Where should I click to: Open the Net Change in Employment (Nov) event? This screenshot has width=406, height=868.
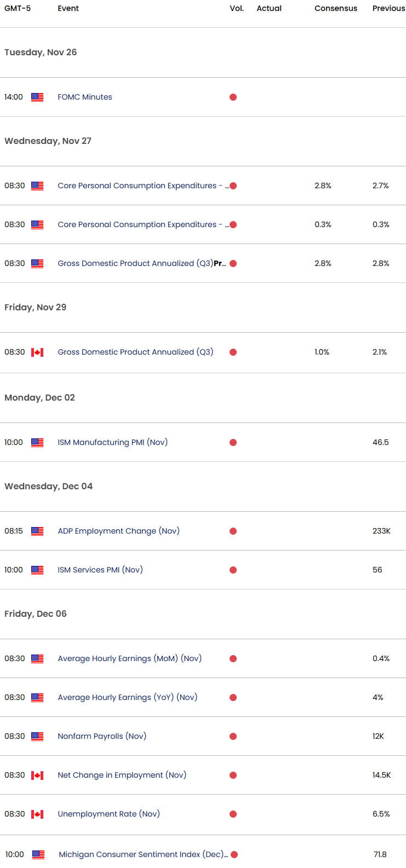coord(122,775)
